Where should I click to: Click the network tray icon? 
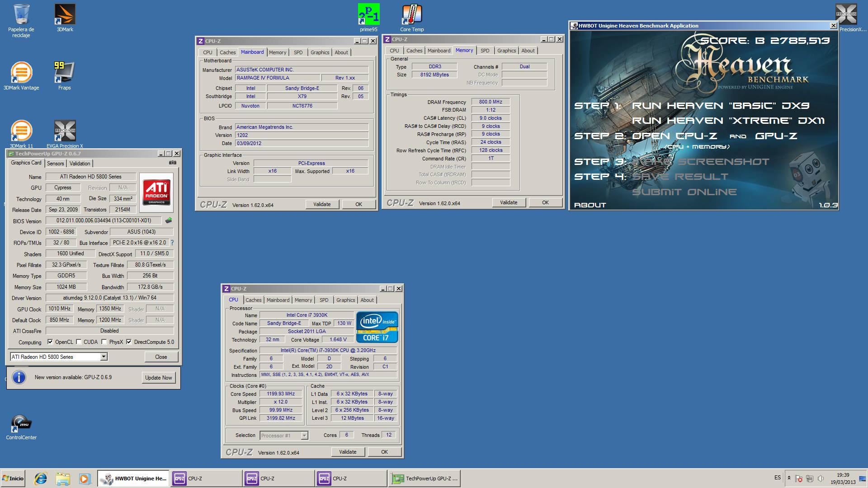810,478
